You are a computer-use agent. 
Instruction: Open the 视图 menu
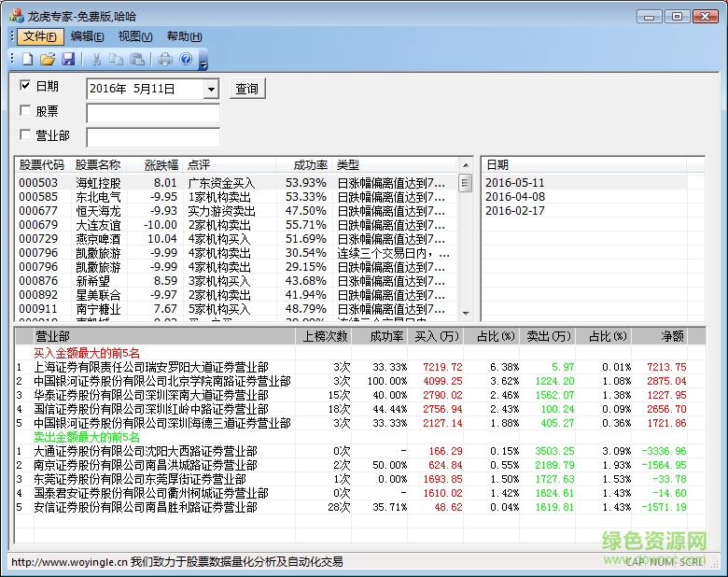click(x=134, y=36)
